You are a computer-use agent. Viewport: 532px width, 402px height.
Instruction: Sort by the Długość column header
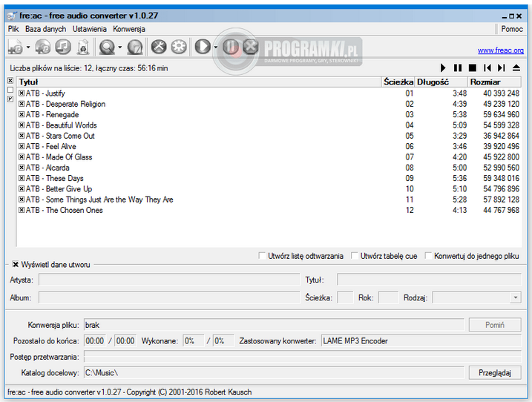click(441, 82)
